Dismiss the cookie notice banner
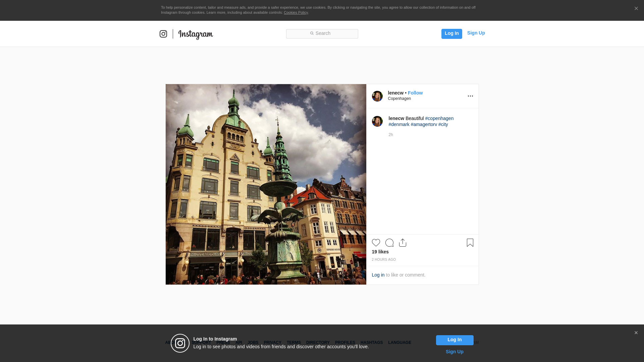 (x=636, y=9)
